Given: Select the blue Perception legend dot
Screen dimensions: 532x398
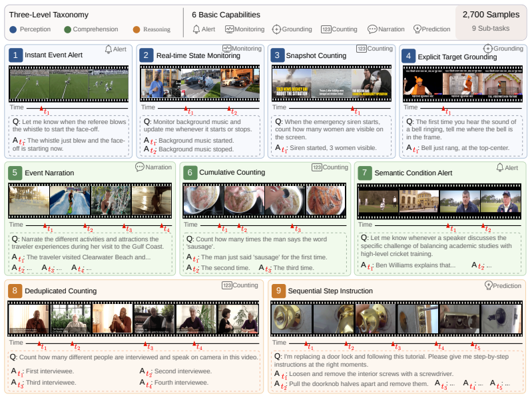Looking at the screenshot, I should pos(13,29).
